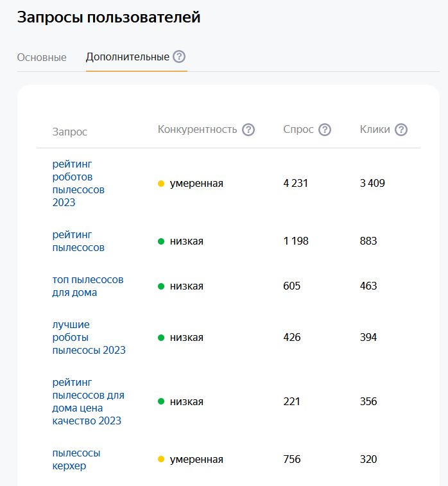Open help icon next to Дополнительные tab
Screen dimensions: 448x486
(x=179, y=56)
